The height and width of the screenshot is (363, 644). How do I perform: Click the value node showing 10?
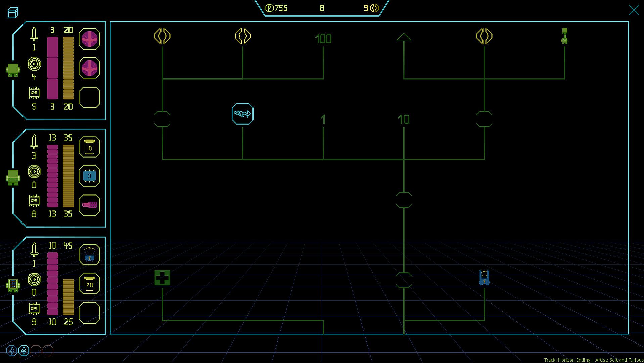pos(404,119)
